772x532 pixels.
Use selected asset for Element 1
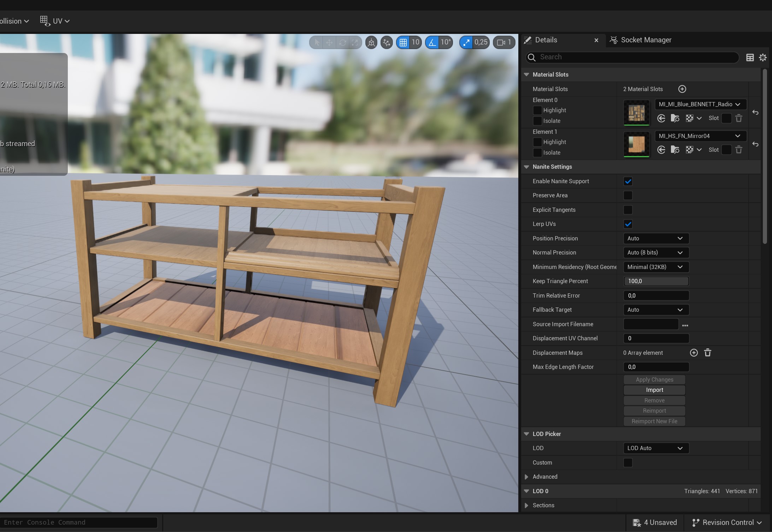click(x=661, y=150)
